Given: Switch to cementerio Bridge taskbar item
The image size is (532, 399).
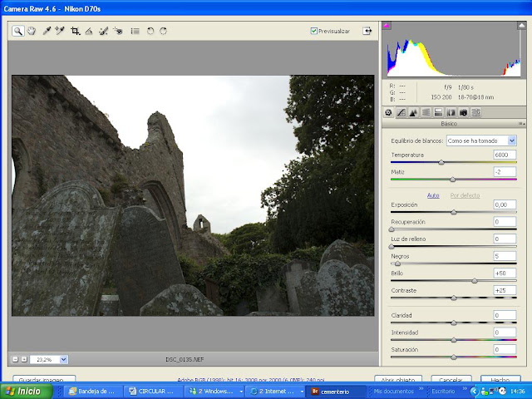Looking at the screenshot, I should [335, 392].
